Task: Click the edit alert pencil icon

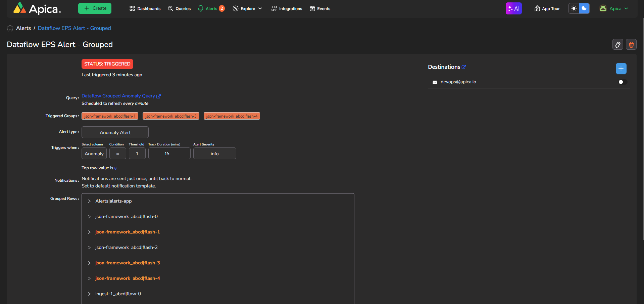Action: (617, 44)
